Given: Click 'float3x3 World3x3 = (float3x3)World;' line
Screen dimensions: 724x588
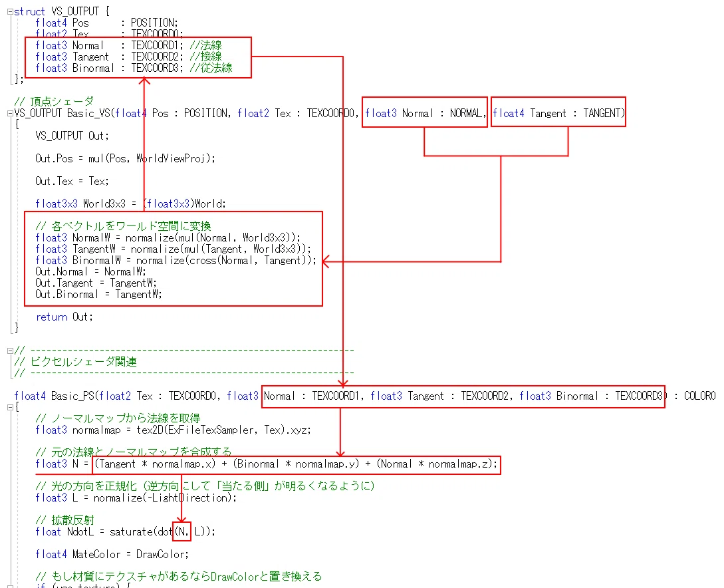Looking at the screenshot, I should (131, 204).
